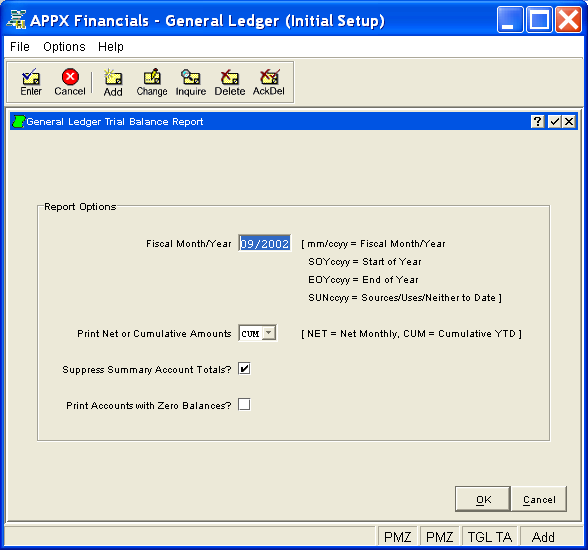Click the checkmark icon in report title bar

tap(554, 121)
